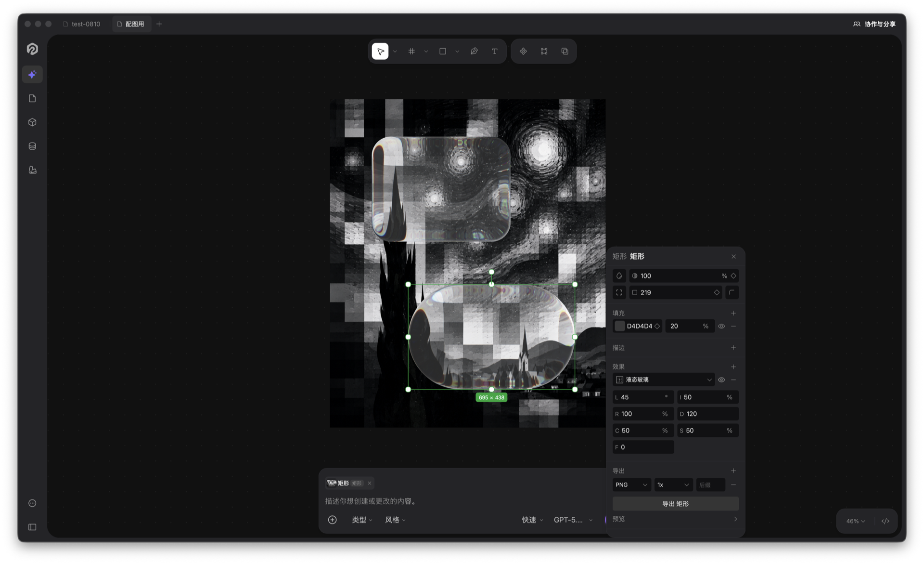Add an export setting with 导出 plus
Screen dimensions: 924x564
(733, 471)
